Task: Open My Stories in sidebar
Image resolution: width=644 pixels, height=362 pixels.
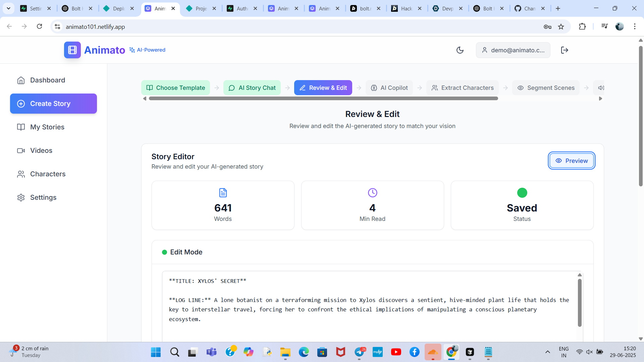Action: coord(47,127)
